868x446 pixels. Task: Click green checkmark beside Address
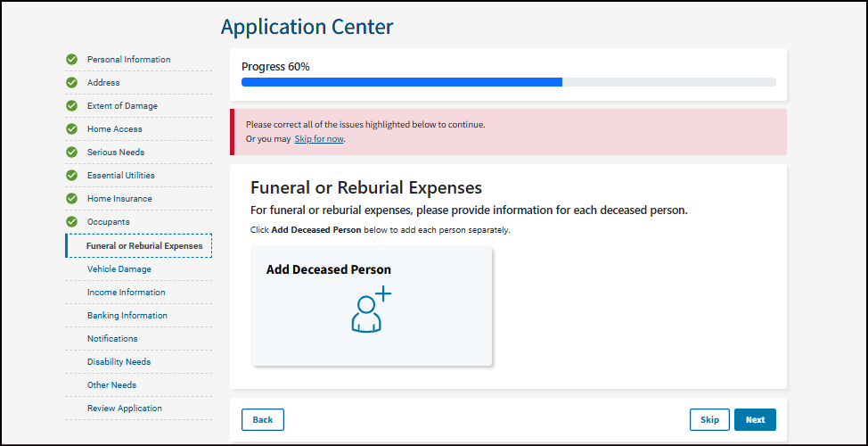pyautogui.click(x=72, y=83)
